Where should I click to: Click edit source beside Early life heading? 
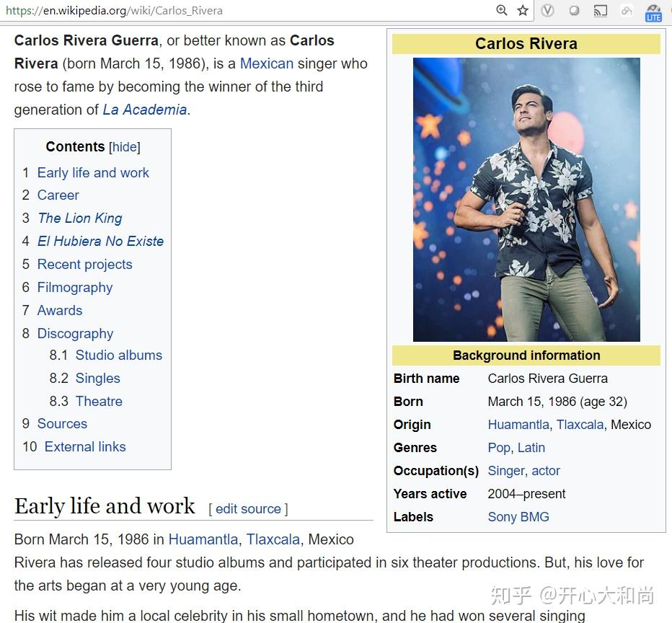[x=248, y=509]
